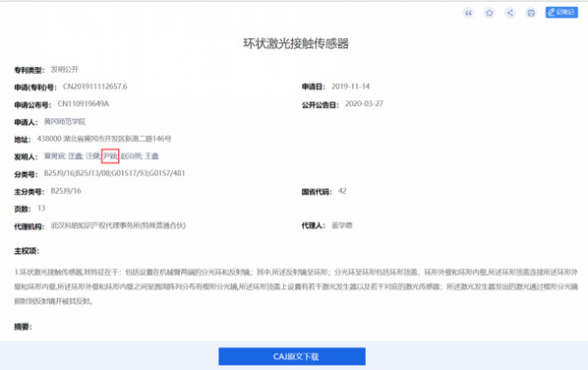This screenshot has width=588, height=370.
Task: Open the 代理人 agent 姜学德
Action: click(341, 225)
